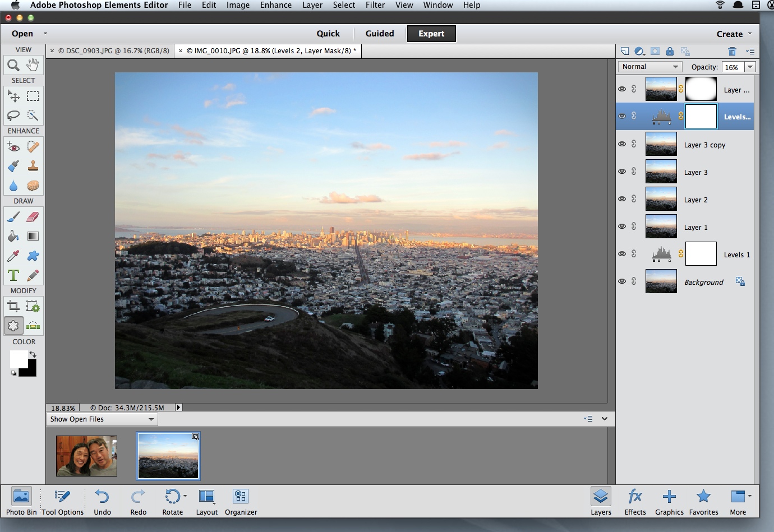
Task: Hide the Background layer
Action: 622,281
